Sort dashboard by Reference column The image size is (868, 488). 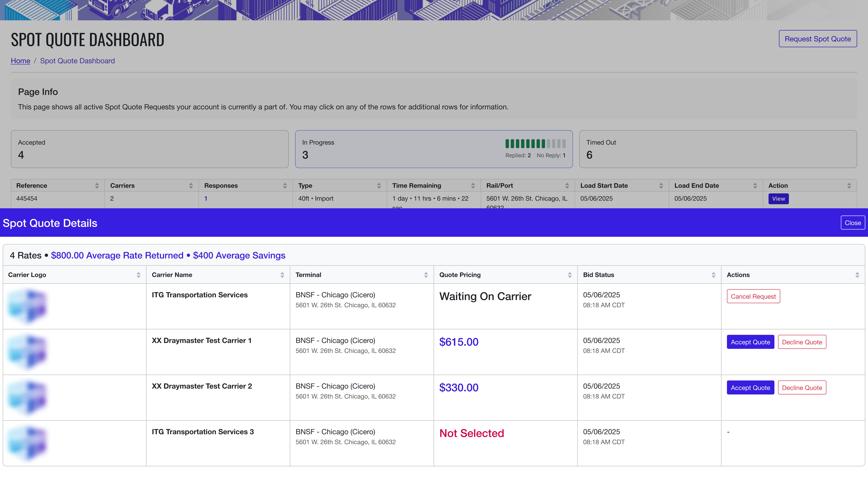tap(97, 186)
